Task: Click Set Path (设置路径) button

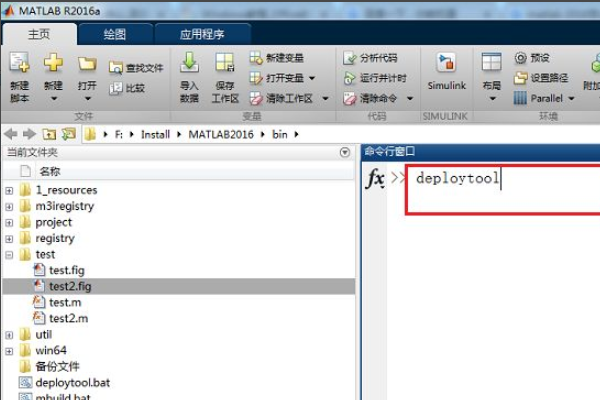Action: (x=541, y=78)
